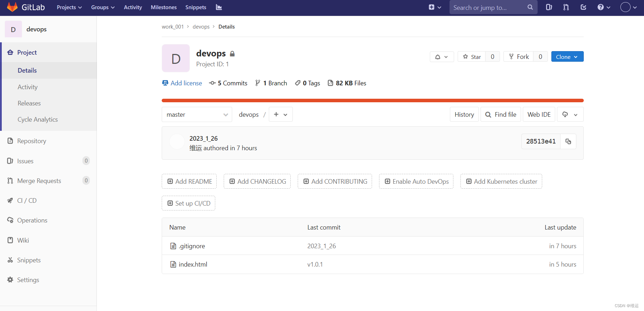The width and height of the screenshot is (644, 311).
Task: Click the devops breadcrumb link
Action: pos(201,27)
